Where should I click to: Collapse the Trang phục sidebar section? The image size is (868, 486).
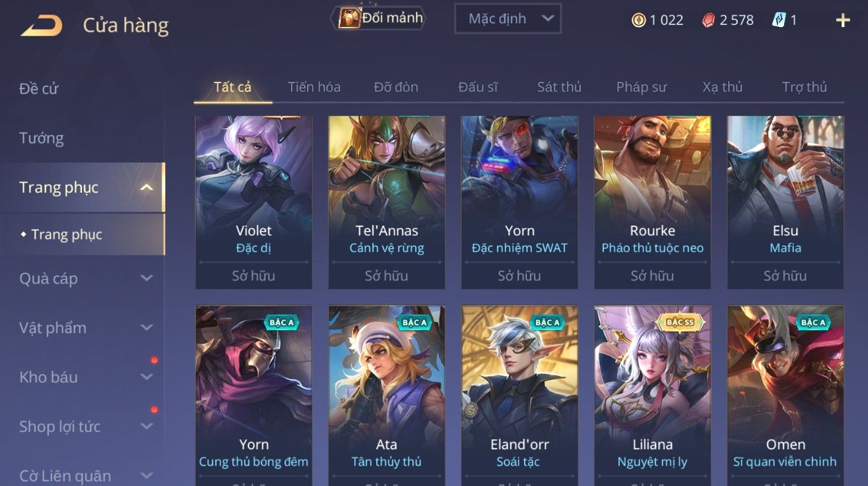[147, 188]
